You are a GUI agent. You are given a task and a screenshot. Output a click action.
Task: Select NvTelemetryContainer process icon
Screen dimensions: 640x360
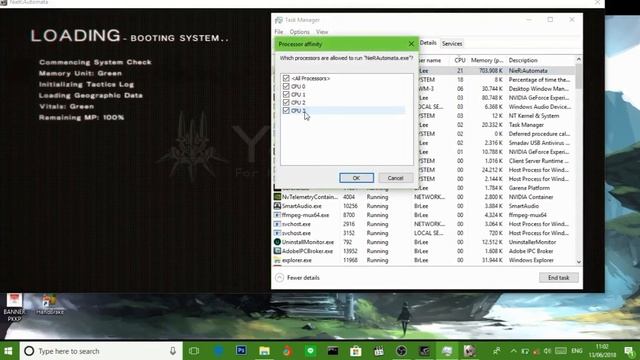pyautogui.click(x=277, y=197)
